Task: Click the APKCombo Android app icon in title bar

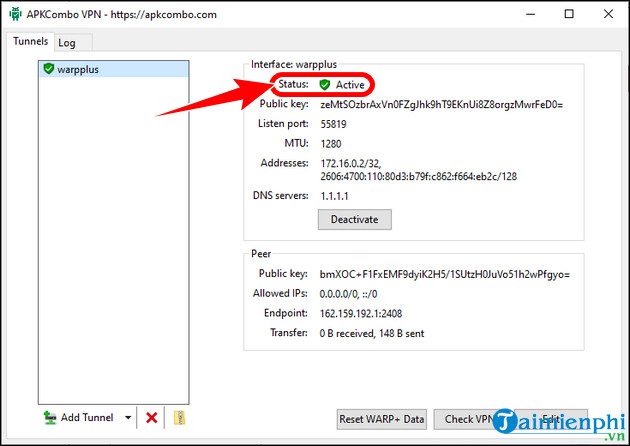Action: pos(15,15)
